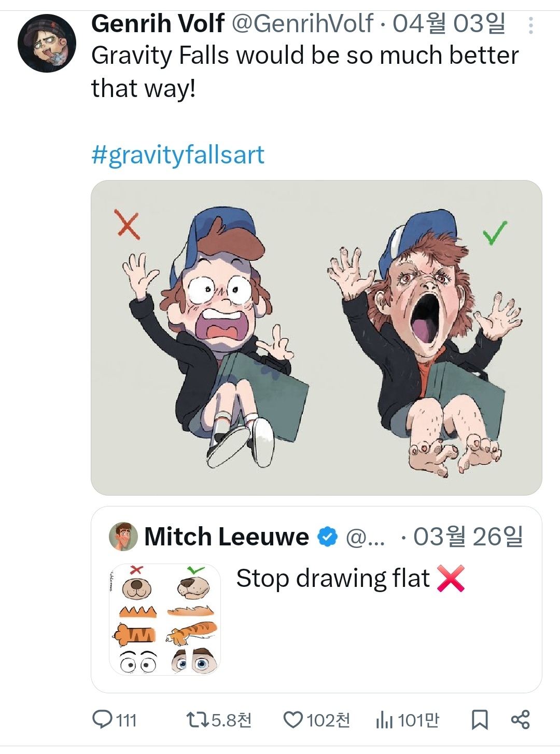Click the @GenrihVolf handle

302,23
